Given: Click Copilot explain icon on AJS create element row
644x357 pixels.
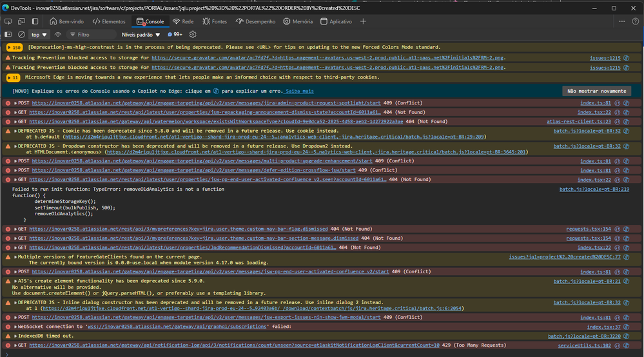Looking at the screenshot, I should click(x=627, y=281).
